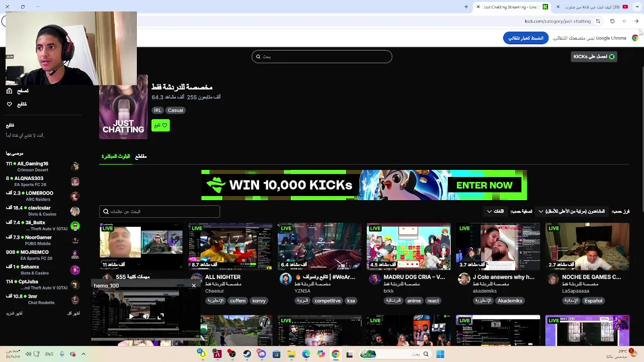The height and width of the screenshot is (362, 644).
Task: Open clavicular recommended channel
Action: [43, 211]
